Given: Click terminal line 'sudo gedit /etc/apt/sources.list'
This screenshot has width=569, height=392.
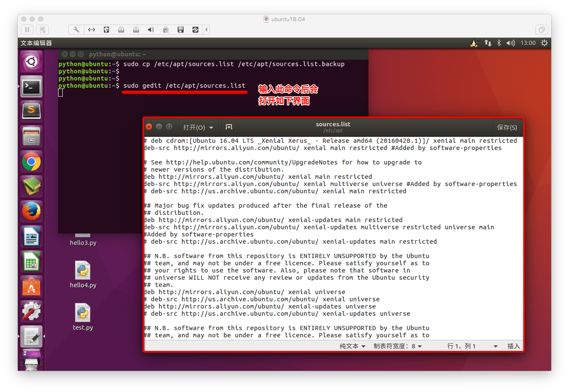Looking at the screenshot, I should coord(184,86).
